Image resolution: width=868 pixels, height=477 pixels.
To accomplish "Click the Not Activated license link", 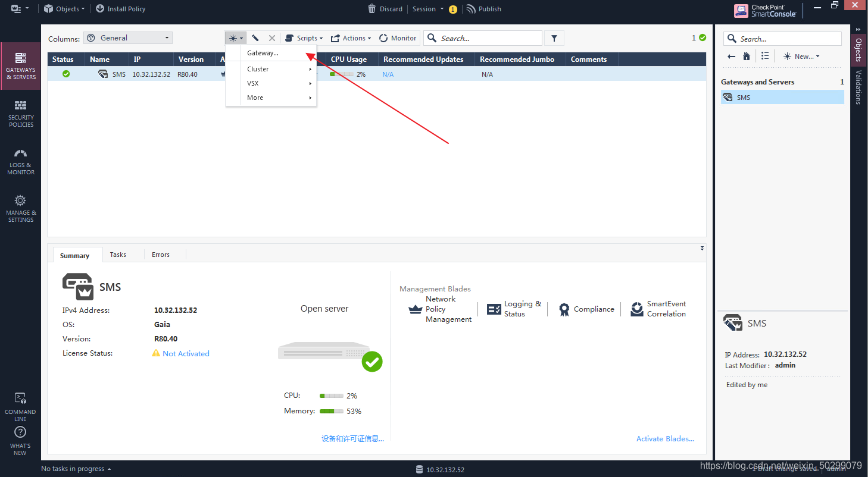I will coord(186,353).
